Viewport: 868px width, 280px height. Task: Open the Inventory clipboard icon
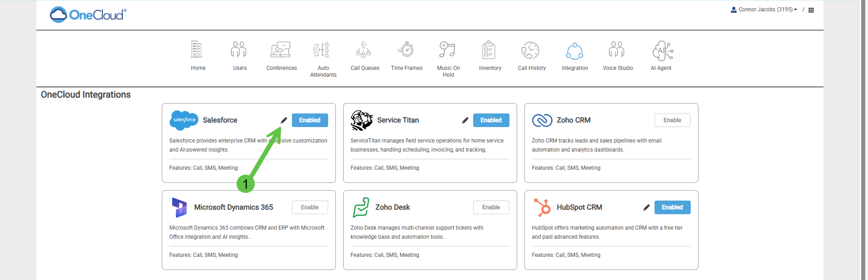click(x=489, y=50)
